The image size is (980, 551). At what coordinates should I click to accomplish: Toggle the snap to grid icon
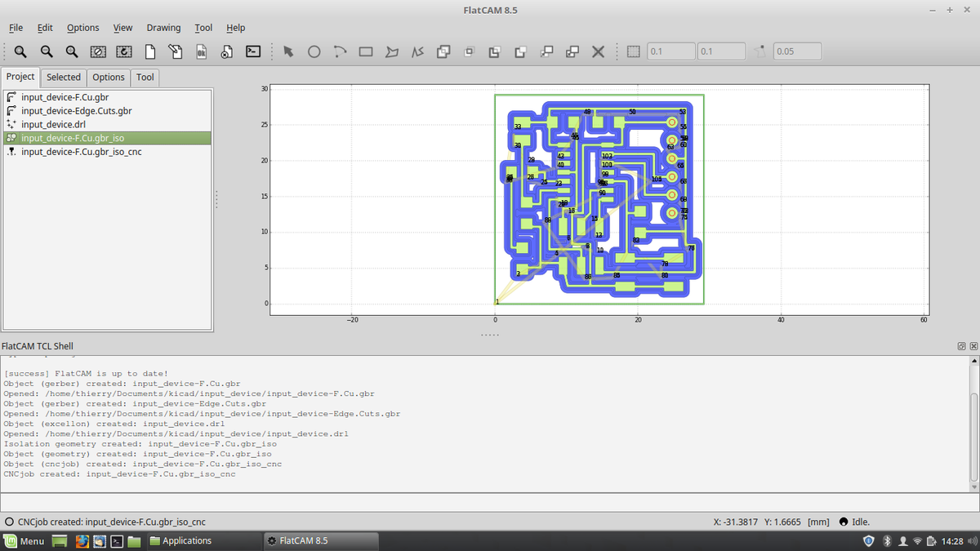click(x=633, y=51)
